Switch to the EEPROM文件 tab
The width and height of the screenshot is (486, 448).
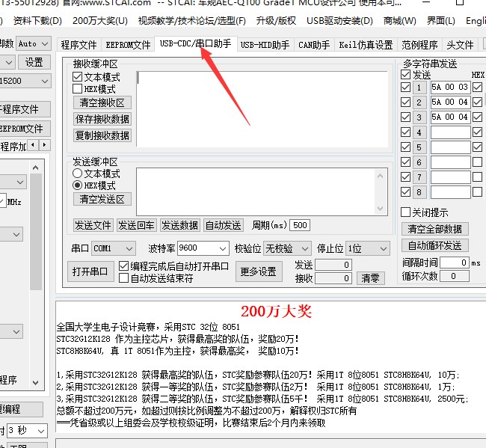128,45
